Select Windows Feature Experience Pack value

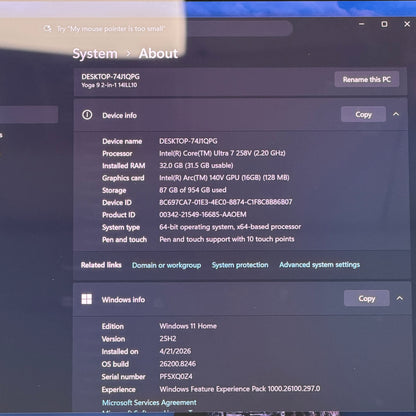click(240, 389)
